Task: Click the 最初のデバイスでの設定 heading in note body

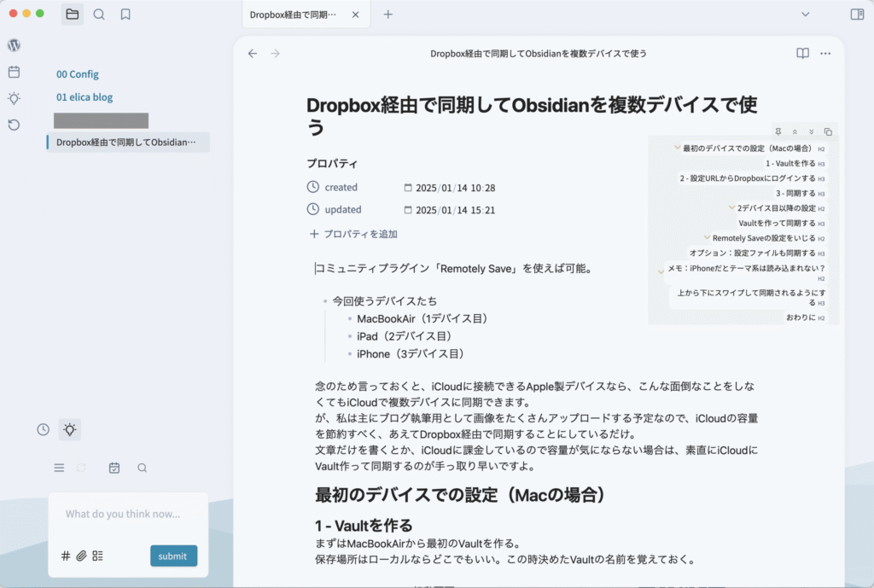Action: coord(460,494)
